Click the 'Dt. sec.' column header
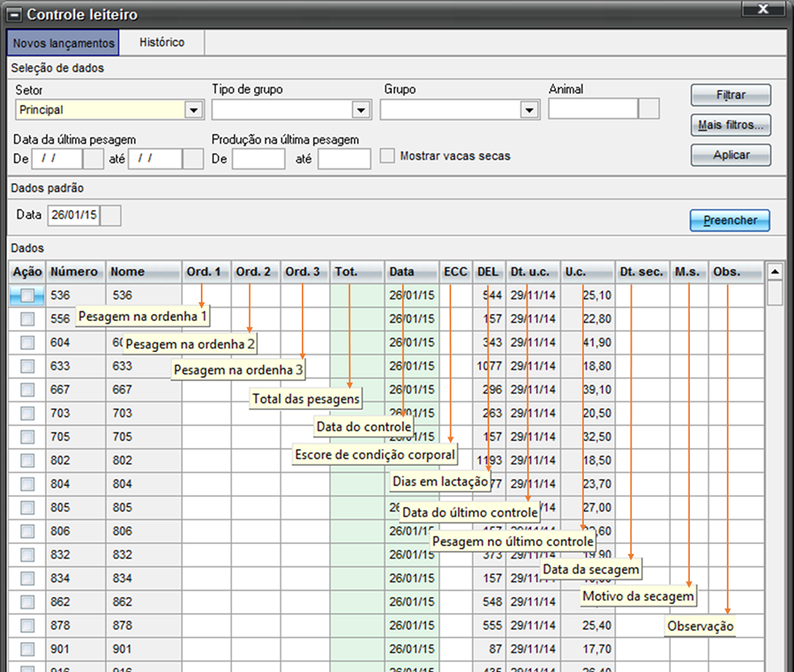This screenshot has height=672, width=794. [642, 272]
